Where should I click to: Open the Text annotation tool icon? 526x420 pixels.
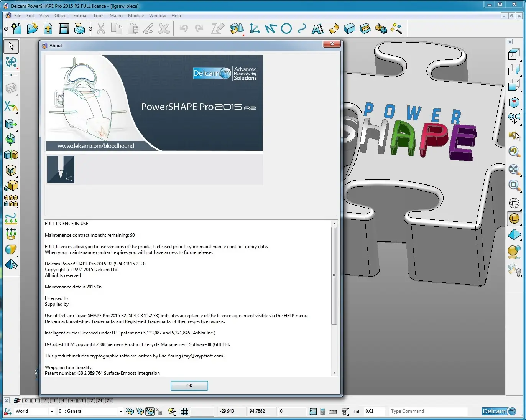click(x=318, y=29)
